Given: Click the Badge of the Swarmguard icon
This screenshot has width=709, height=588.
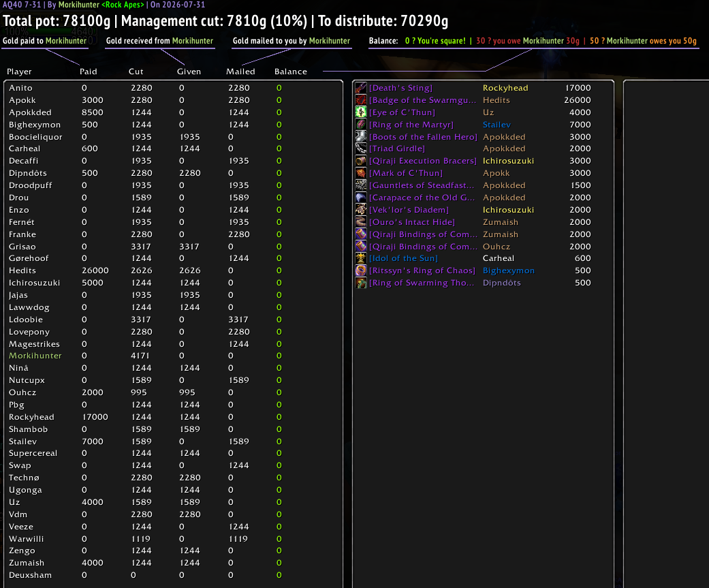Looking at the screenshot, I should coord(361,100).
